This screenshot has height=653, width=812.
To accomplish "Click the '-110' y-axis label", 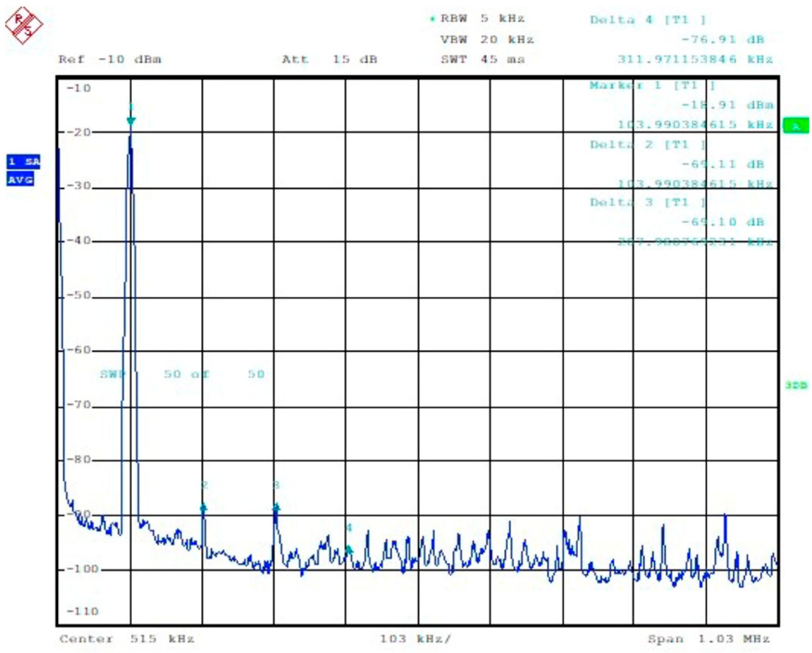I will pyautogui.click(x=83, y=612).
